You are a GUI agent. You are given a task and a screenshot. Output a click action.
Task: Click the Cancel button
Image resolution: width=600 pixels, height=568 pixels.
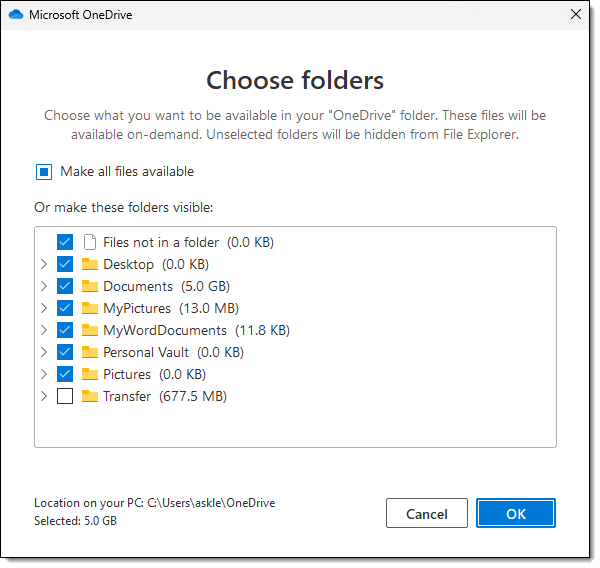[x=427, y=513]
